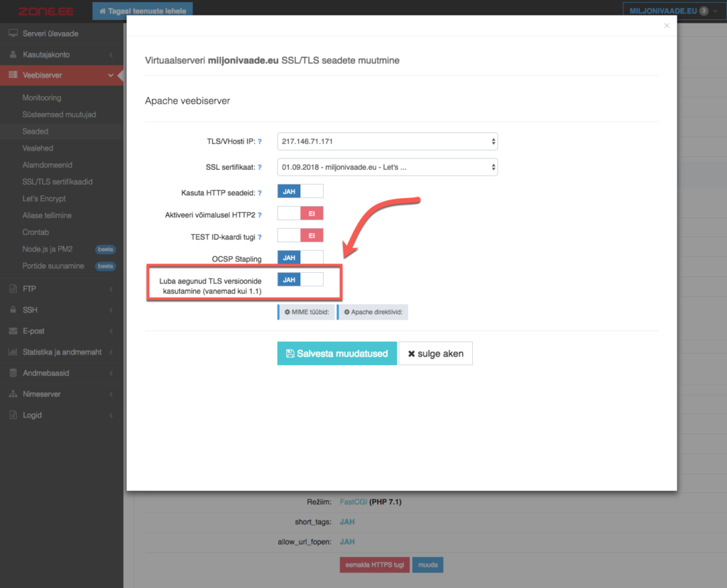Screen dimensions: 727x588
Task: Expand the Nimeserver section chevron
Action: click(x=111, y=394)
